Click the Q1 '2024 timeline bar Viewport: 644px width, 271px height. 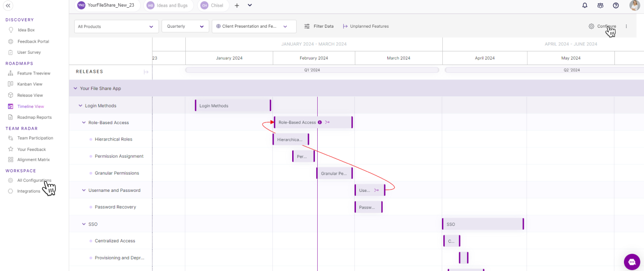(312, 70)
